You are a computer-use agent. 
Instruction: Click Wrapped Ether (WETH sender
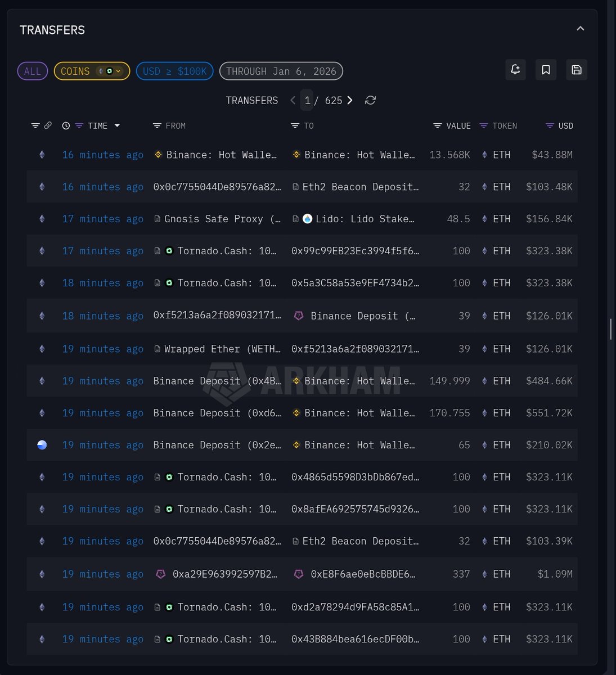(x=222, y=349)
